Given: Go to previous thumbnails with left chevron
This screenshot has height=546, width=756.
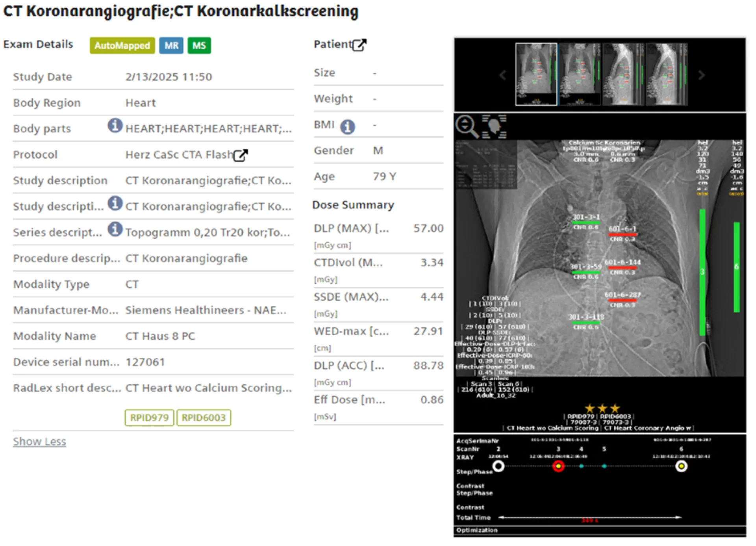Looking at the screenshot, I should point(502,75).
